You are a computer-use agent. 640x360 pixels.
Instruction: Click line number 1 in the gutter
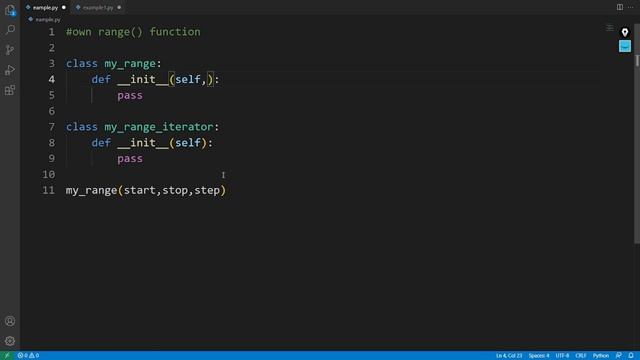(x=51, y=32)
